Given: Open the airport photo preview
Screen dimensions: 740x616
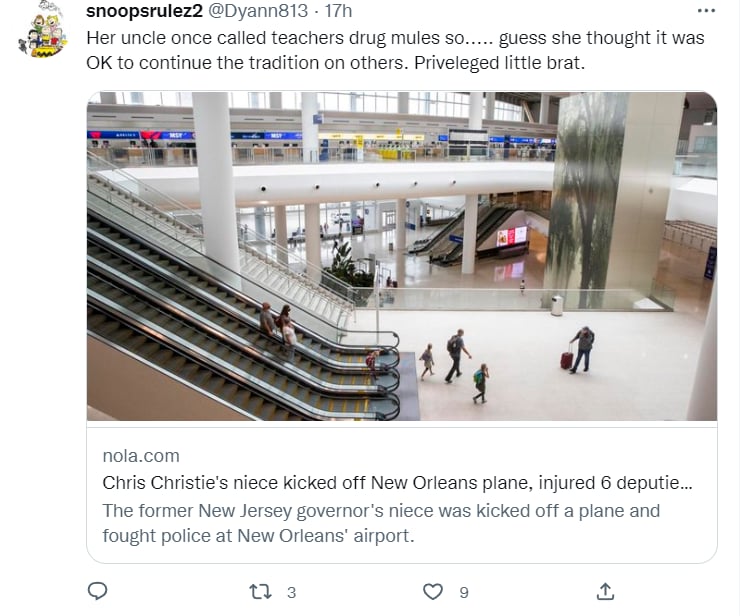Looking at the screenshot, I should (402, 256).
